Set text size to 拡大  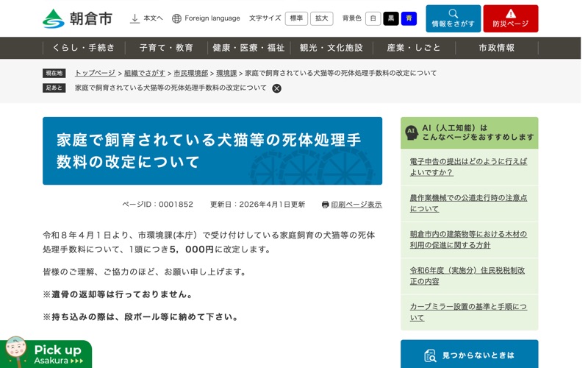click(x=322, y=18)
